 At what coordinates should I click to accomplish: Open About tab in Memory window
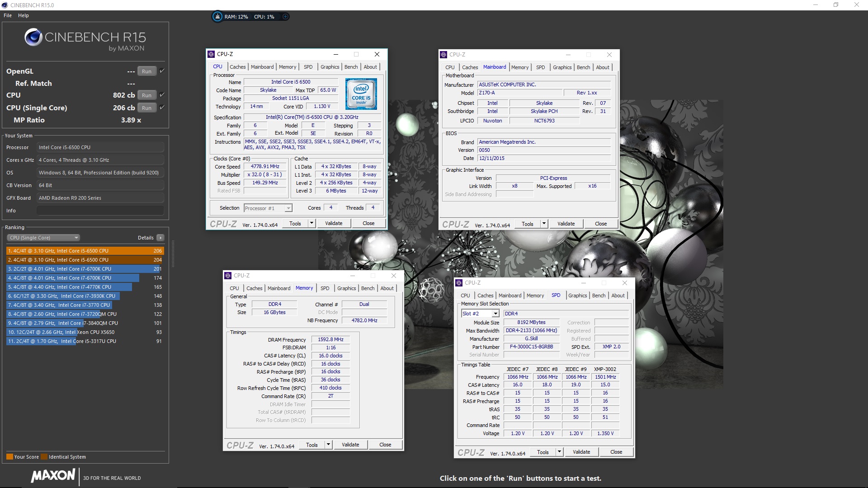[387, 288]
